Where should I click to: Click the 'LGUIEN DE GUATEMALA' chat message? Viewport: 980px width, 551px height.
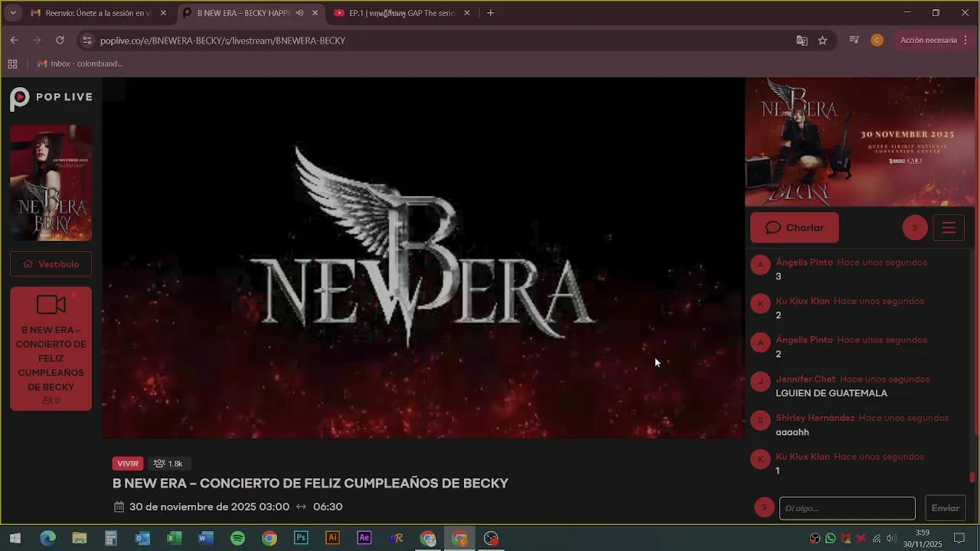[831, 393]
